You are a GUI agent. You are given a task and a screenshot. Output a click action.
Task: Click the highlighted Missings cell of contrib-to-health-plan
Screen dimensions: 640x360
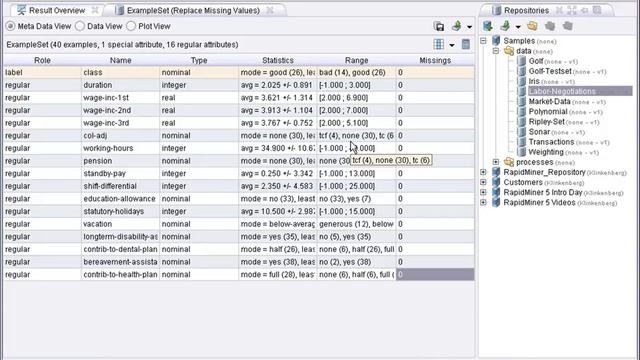click(x=435, y=275)
